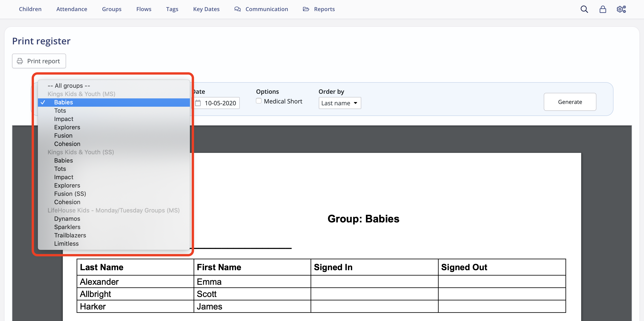Navigate to the Attendance section
The width and height of the screenshot is (644, 321).
pyautogui.click(x=72, y=9)
